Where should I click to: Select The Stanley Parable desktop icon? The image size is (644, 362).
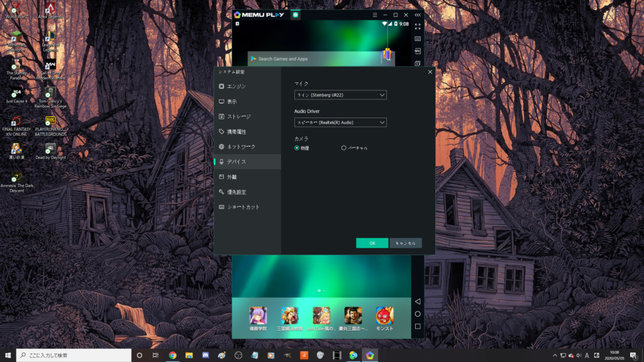pyautogui.click(x=16, y=69)
